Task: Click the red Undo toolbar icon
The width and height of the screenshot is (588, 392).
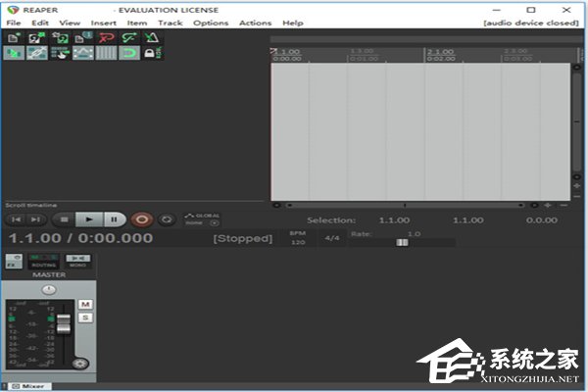Action: pyautogui.click(x=107, y=38)
